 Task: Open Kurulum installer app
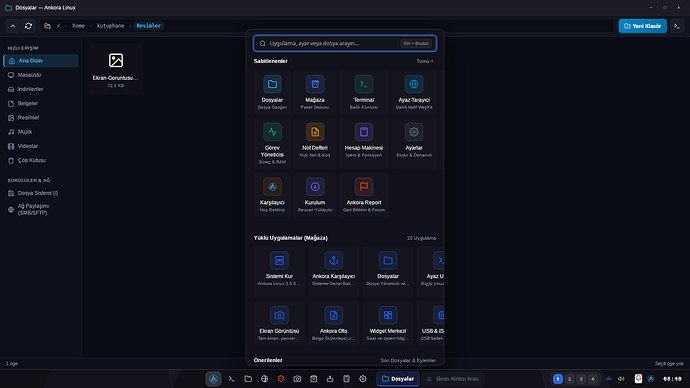coord(315,195)
